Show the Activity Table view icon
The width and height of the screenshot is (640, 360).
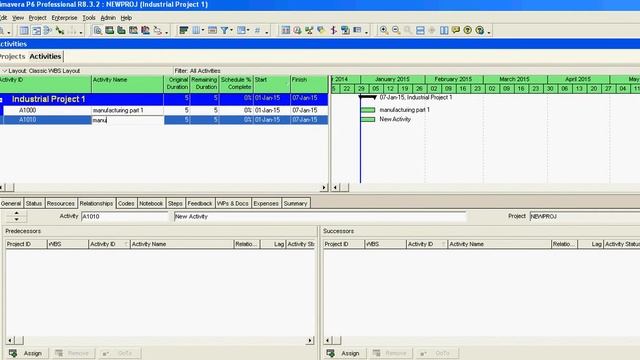[24, 30]
